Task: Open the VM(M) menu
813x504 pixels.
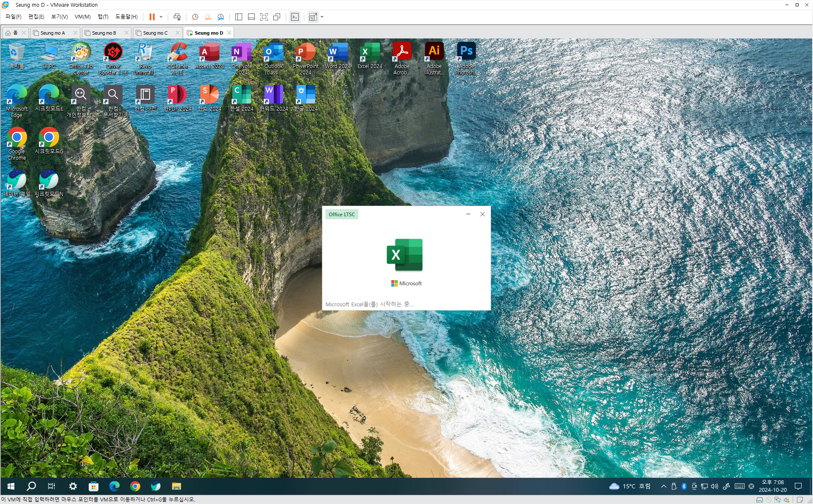Action: point(82,17)
